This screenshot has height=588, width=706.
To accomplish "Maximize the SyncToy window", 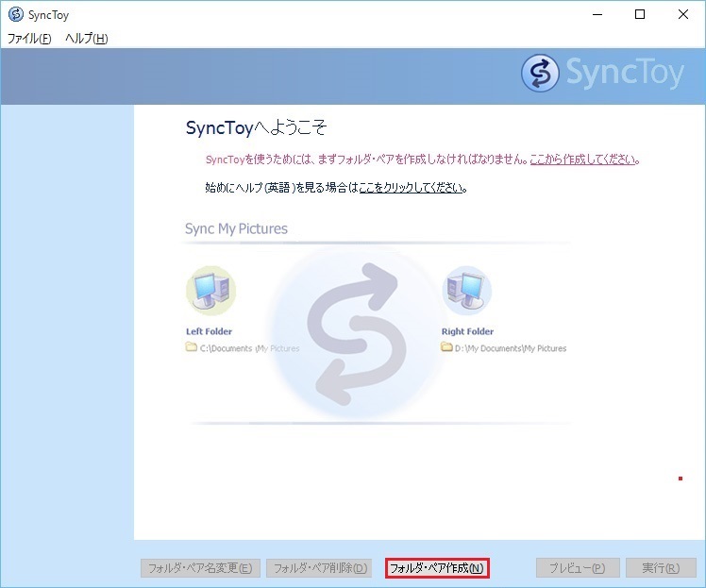I will coord(640,14).
